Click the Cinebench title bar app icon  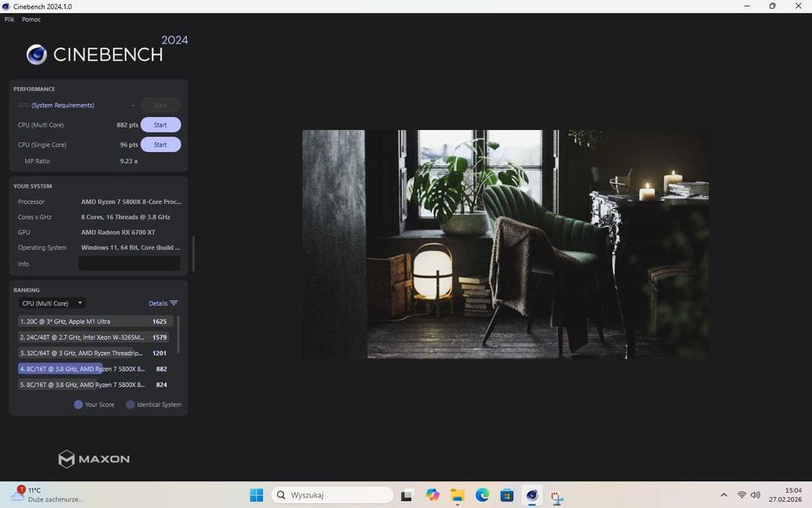point(6,7)
